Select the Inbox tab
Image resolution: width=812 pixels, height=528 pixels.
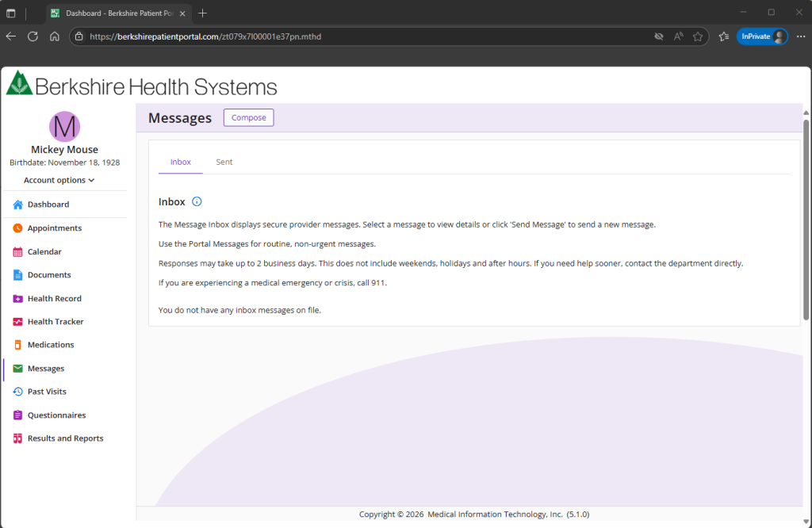181,162
